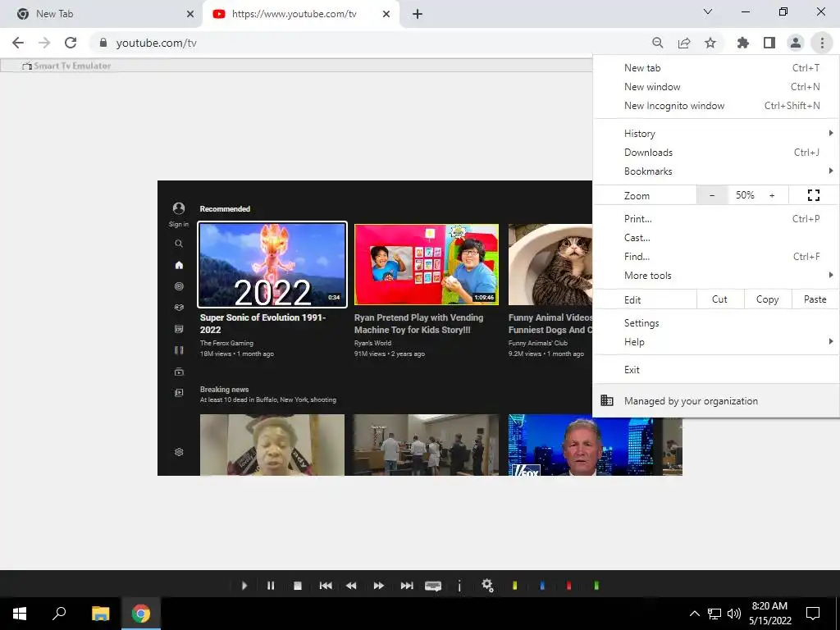This screenshot has height=630, width=840.
Task: Choose New tab in Chrome menu
Action: point(715,68)
